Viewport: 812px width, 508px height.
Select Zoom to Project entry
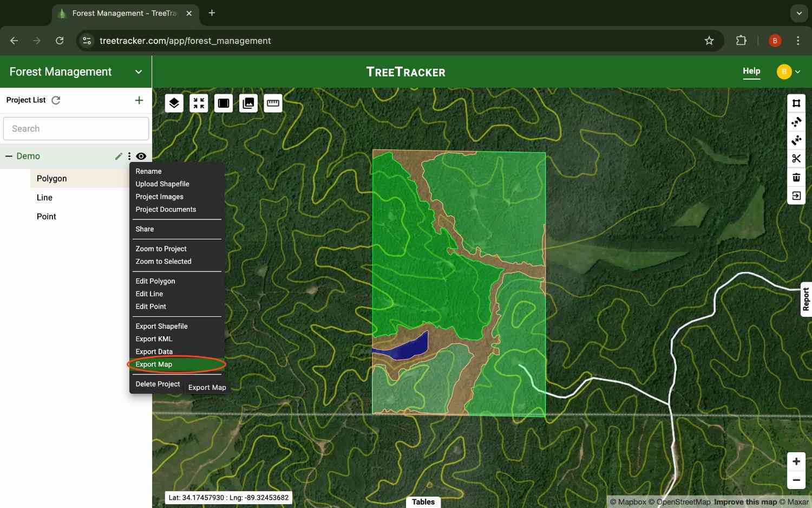pos(161,249)
